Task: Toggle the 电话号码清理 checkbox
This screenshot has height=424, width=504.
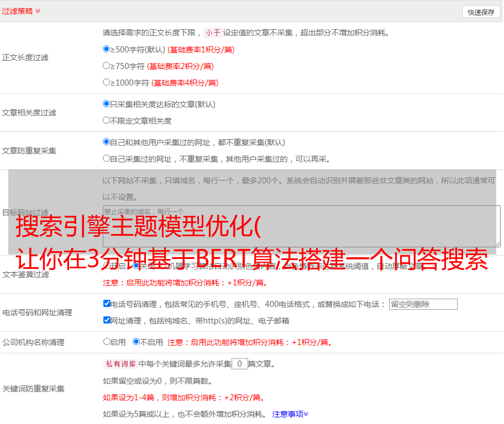Action: (x=107, y=304)
